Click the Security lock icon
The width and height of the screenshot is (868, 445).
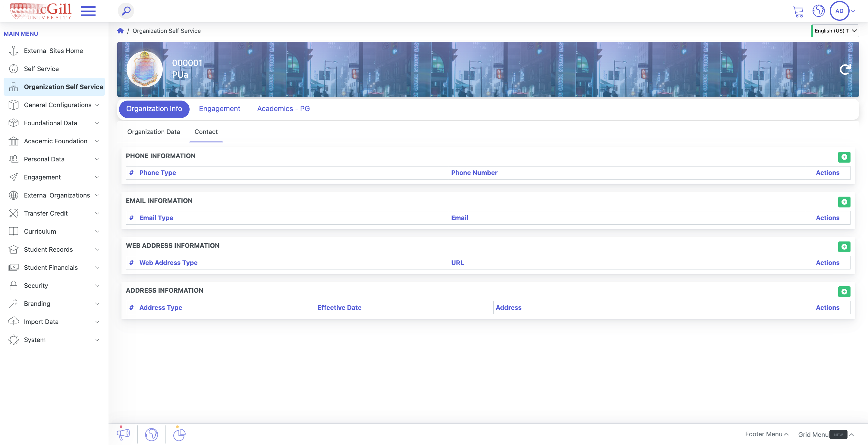(14, 285)
